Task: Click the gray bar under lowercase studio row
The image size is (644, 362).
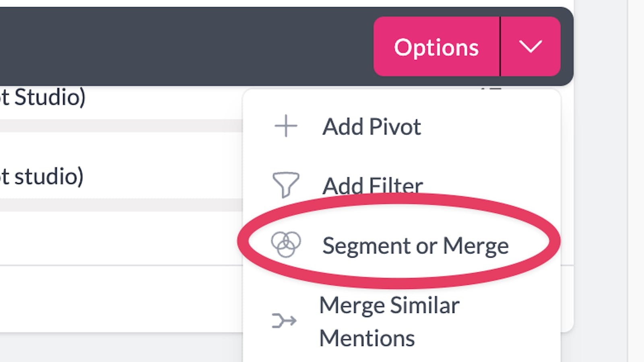Action: click(121, 205)
